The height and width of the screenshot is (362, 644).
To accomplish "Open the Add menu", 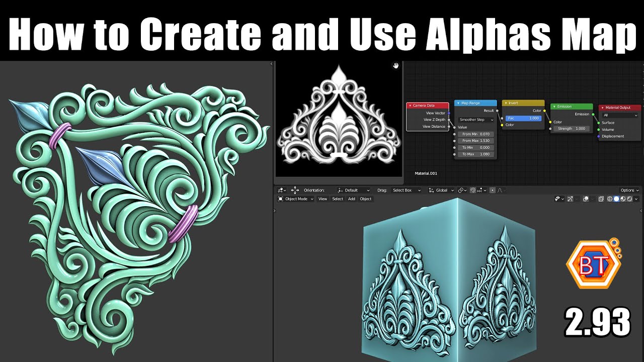I will (352, 199).
